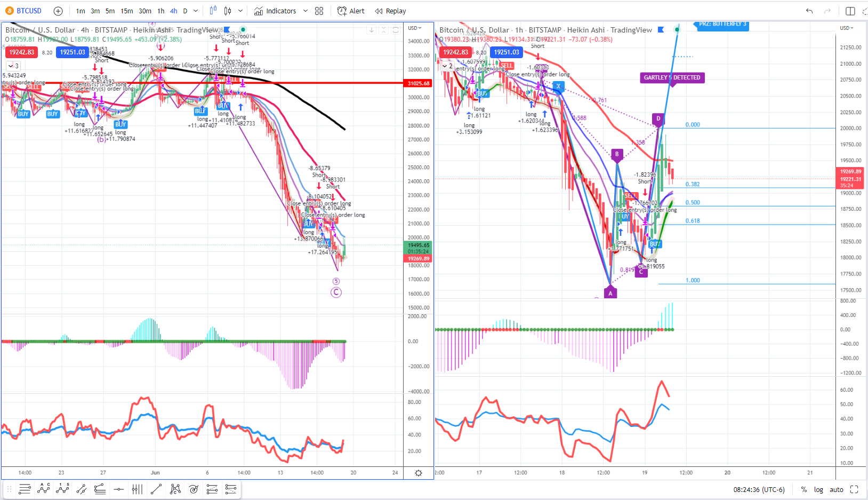
Task: Open the BTCUSD symbol search
Action: (x=23, y=11)
